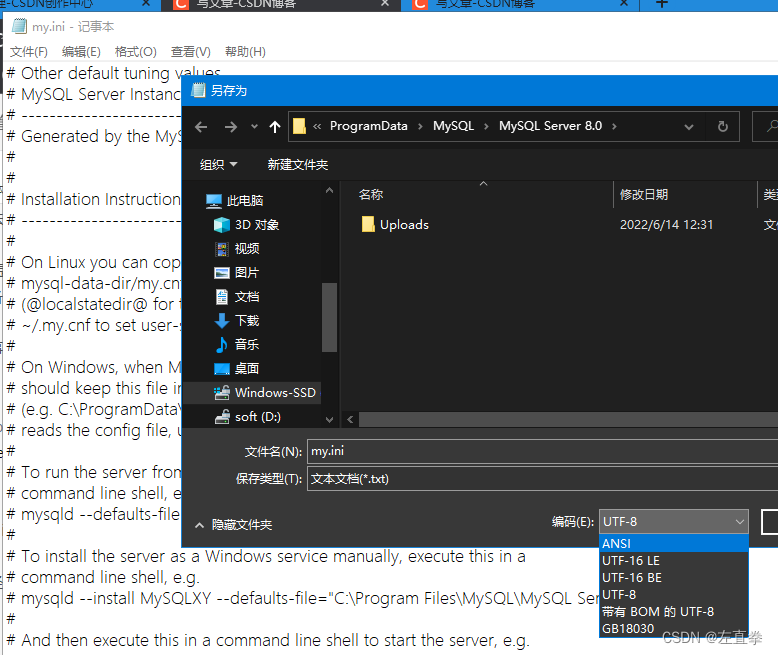This screenshot has width=778, height=655.
Task: Open the recent locations dropdown chevron
Action: 255,127
